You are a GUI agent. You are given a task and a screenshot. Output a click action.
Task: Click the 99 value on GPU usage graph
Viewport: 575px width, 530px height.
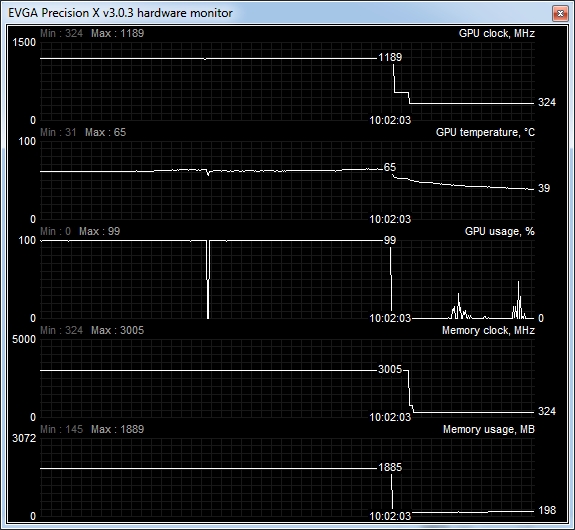tap(390, 241)
